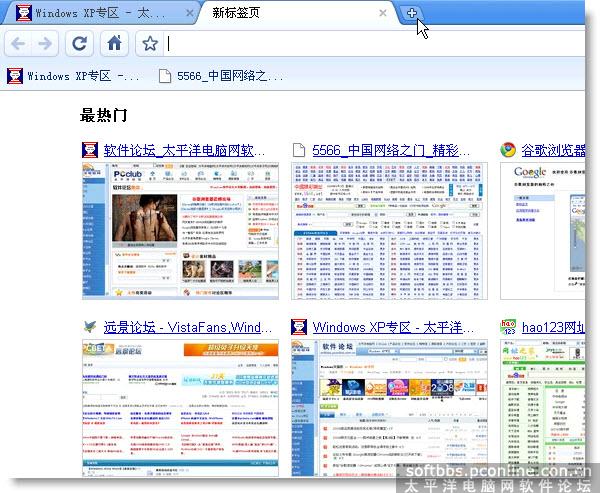600x493 pixels.
Task: Open 远景论坛 page thumbnail
Action: (180, 408)
